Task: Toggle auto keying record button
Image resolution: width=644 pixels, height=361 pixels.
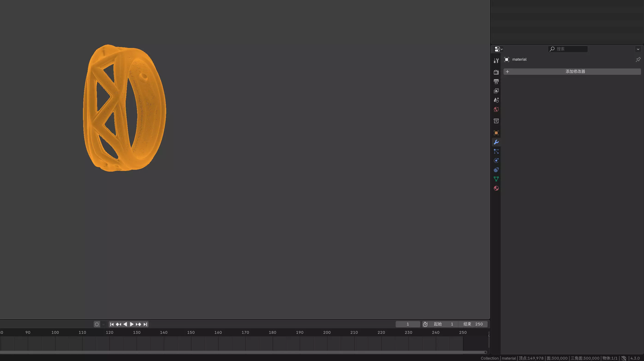Action: [x=97, y=324]
